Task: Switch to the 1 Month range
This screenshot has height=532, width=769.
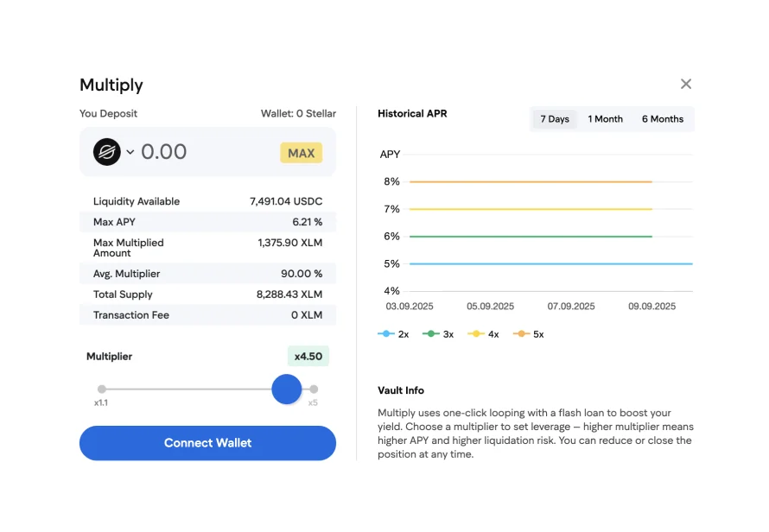Action: point(605,119)
